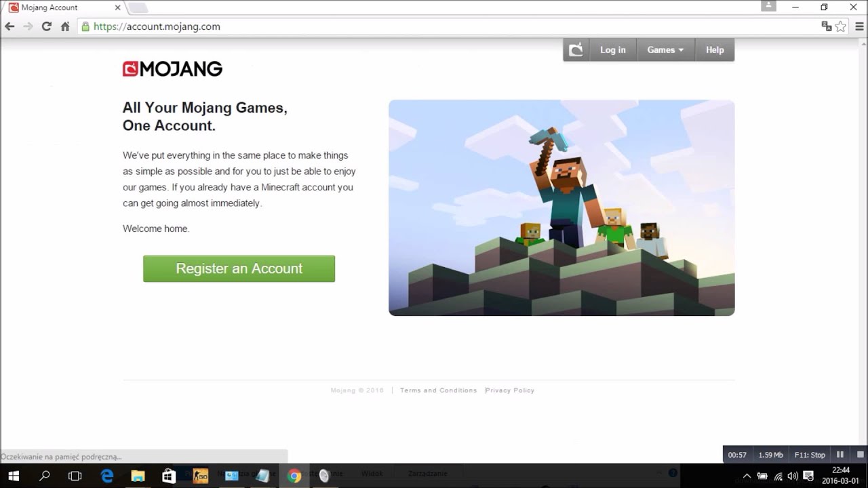The height and width of the screenshot is (488, 868).
Task: Go to the browser home page
Action: tap(65, 26)
